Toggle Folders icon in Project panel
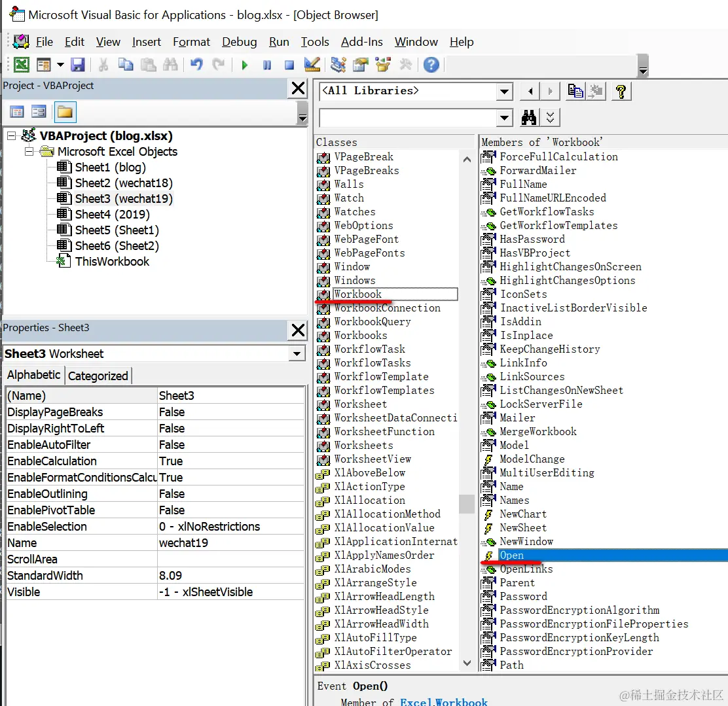The width and height of the screenshot is (728, 706). click(65, 112)
